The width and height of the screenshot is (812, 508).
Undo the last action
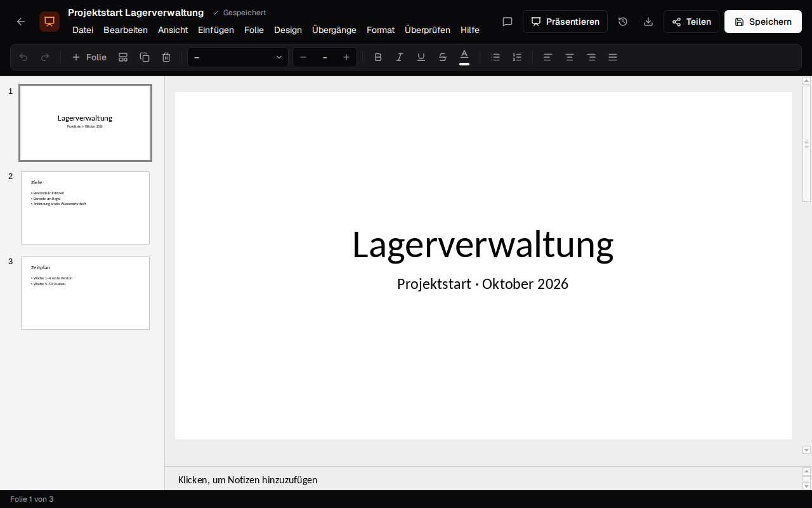23,57
